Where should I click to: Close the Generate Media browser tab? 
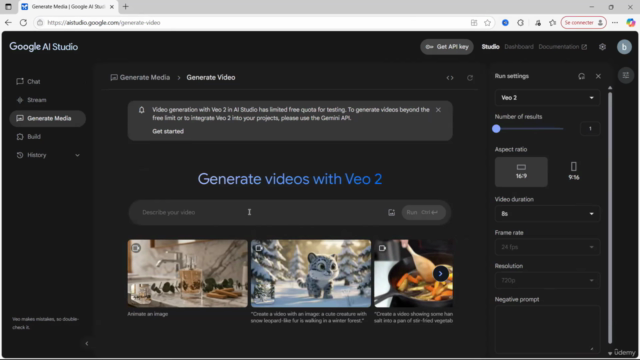tap(112, 7)
